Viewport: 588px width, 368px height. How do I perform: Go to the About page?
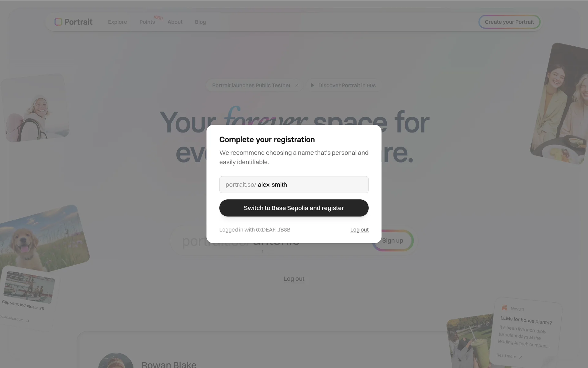pyautogui.click(x=175, y=22)
